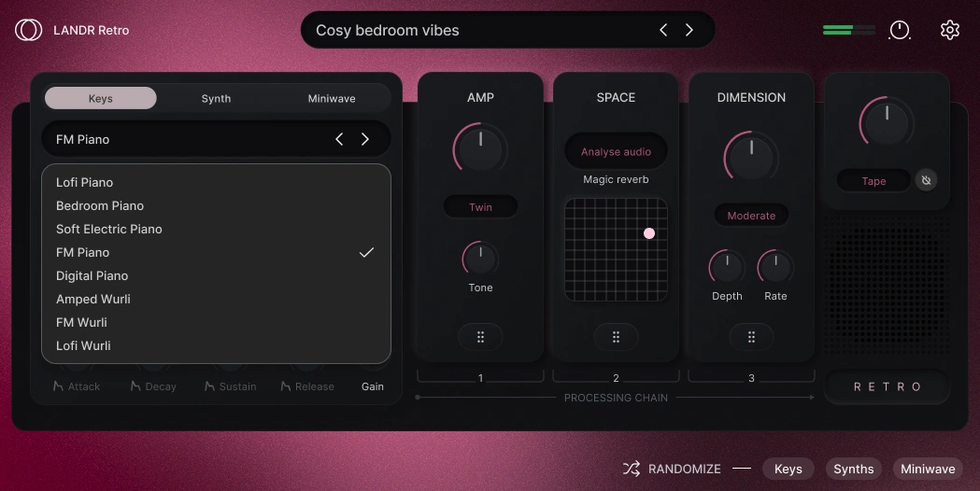Click the Depth knob
The height and width of the screenshot is (491, 980).
(727, 267)
